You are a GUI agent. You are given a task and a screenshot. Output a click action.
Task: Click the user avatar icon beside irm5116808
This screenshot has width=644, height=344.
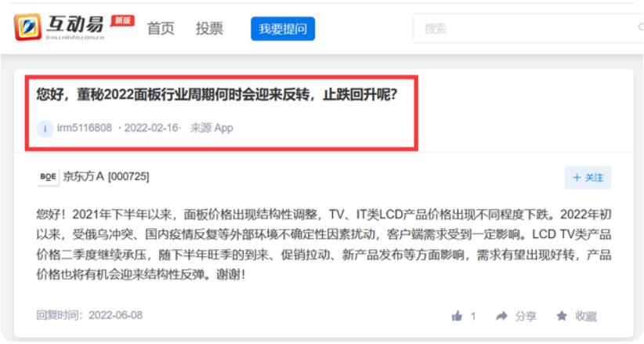click(45, 129)
